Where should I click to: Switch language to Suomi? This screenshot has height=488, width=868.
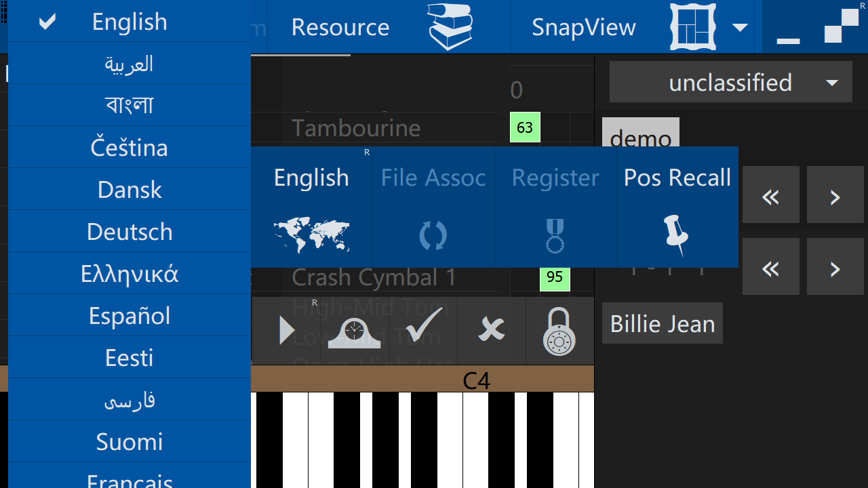(x=129, y=442)
